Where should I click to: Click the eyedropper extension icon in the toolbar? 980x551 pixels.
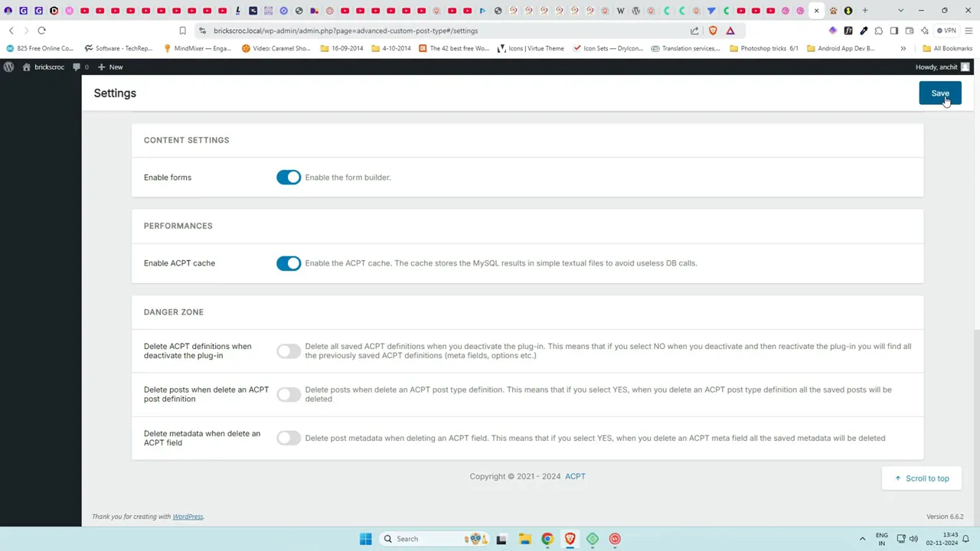pyautogui.click(x=864, y=31)
